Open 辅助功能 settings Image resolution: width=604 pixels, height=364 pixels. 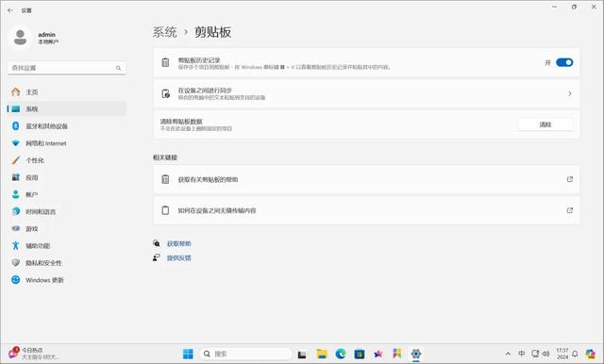pos(67,246)
